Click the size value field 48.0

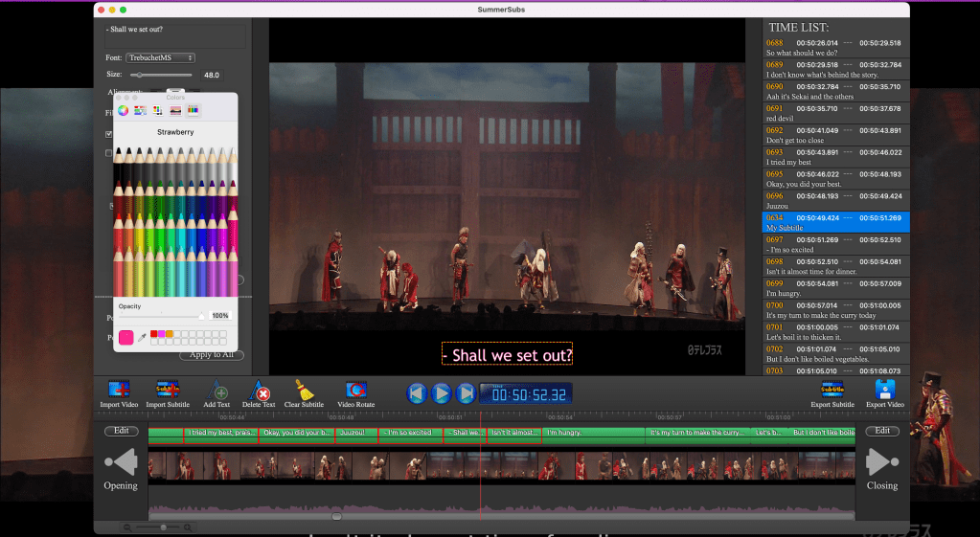tap(212, 75)
